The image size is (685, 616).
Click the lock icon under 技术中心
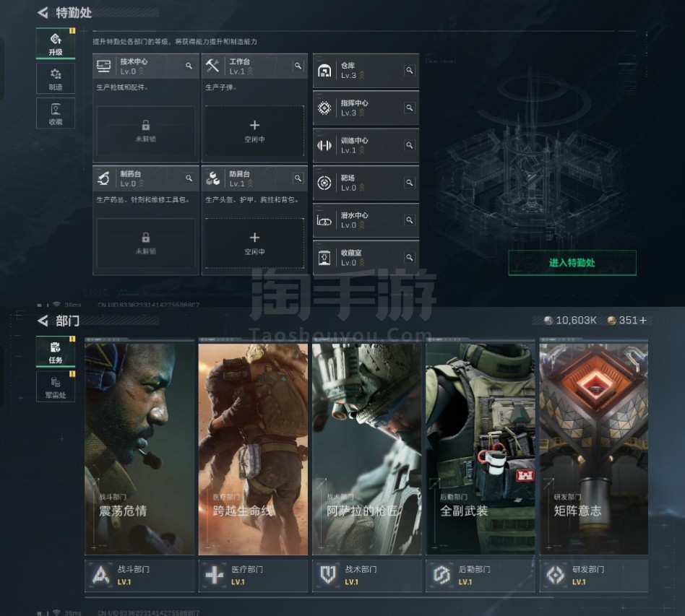pyautogui.click(x=146, y=126)
